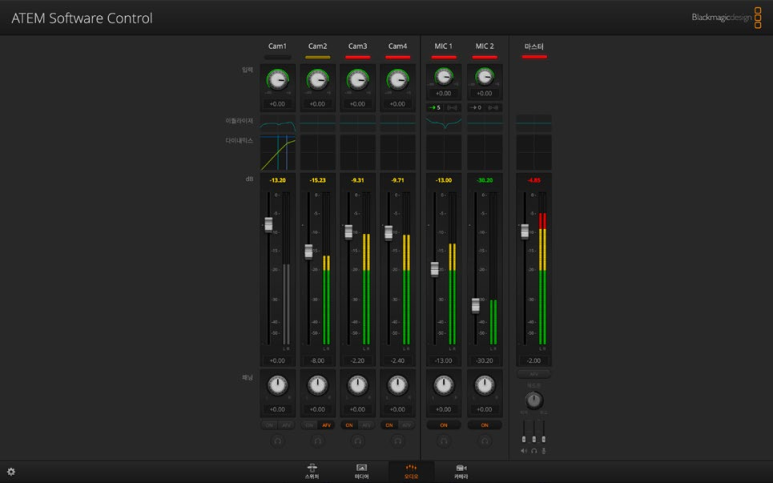The width and height of the screenshot is (773, 483).
Task: Click the Cam3 channel fader handle
Action: click(x=348, y=232)
